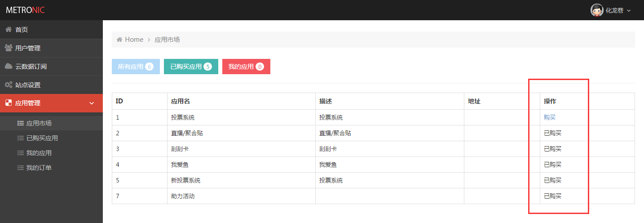644x223 pixels.
Task: Go to Home via breadcrumb link
Action: pos(134,40)
